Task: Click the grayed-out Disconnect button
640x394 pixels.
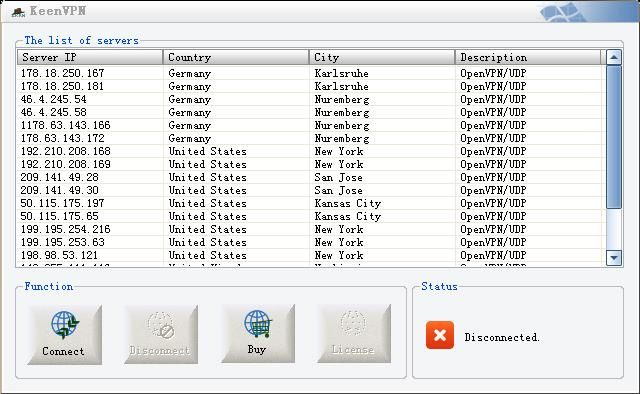Action: [161, 334]
